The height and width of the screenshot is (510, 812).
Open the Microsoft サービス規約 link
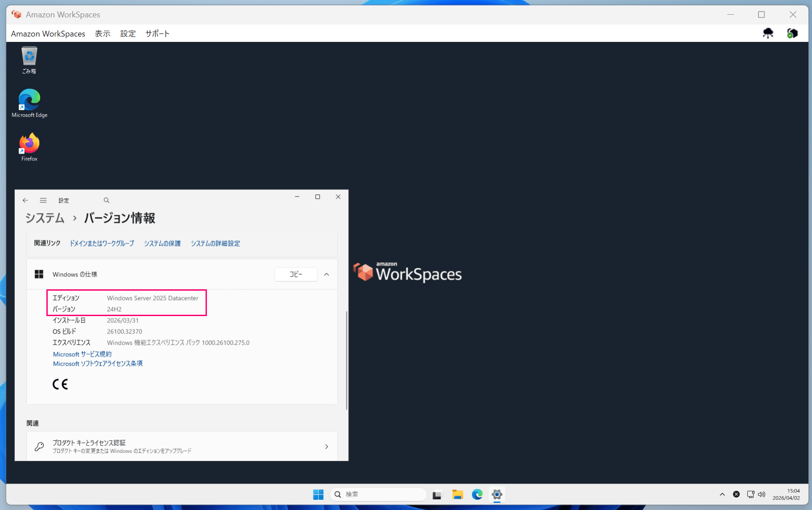click(82, 354)
